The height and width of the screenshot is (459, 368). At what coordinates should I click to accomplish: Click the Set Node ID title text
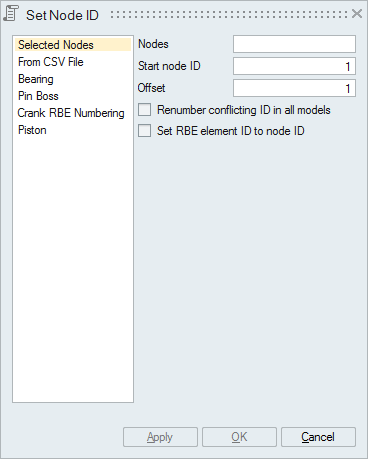coord(62,15)
